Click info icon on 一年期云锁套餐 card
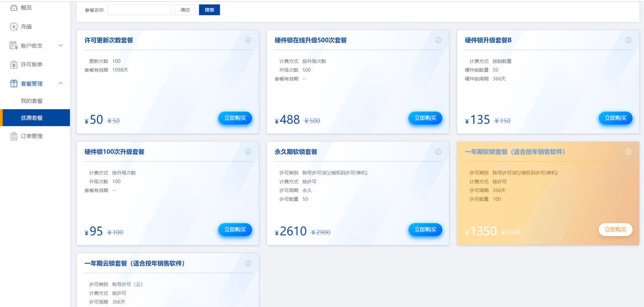 [248, 264]
